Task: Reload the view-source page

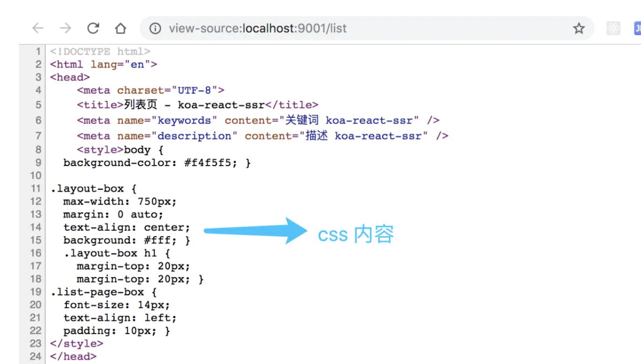Action: pos(93,28)
